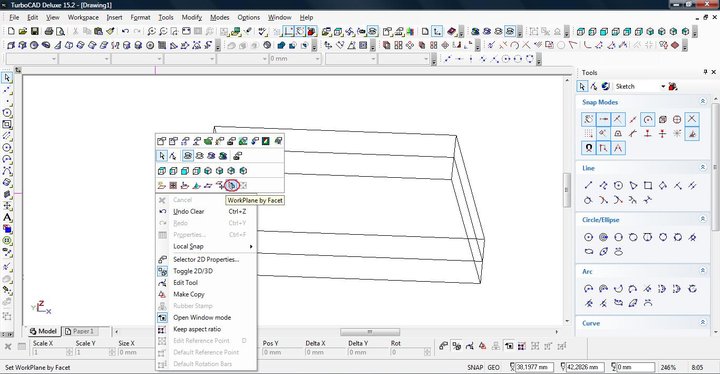The height and width of the screenshot is (374, 720).
Task: Open the Modes menu
Action: click(219, 17)
